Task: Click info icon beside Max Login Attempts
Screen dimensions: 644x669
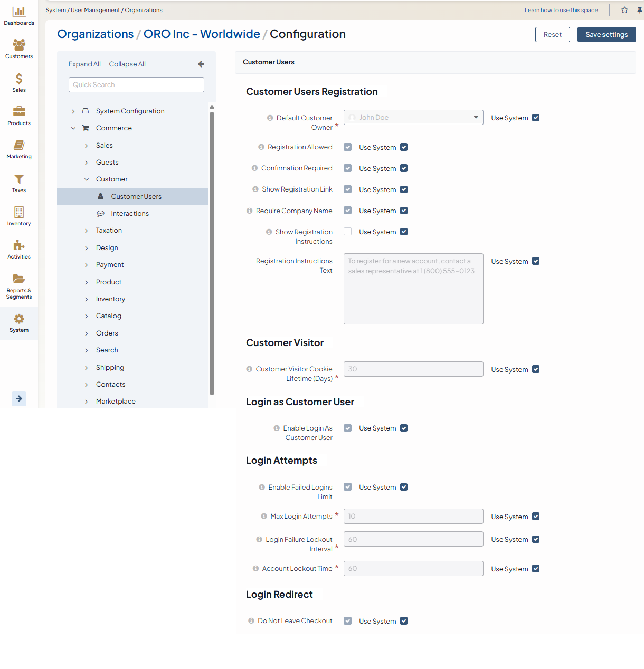Action: [x=264, y=517]
